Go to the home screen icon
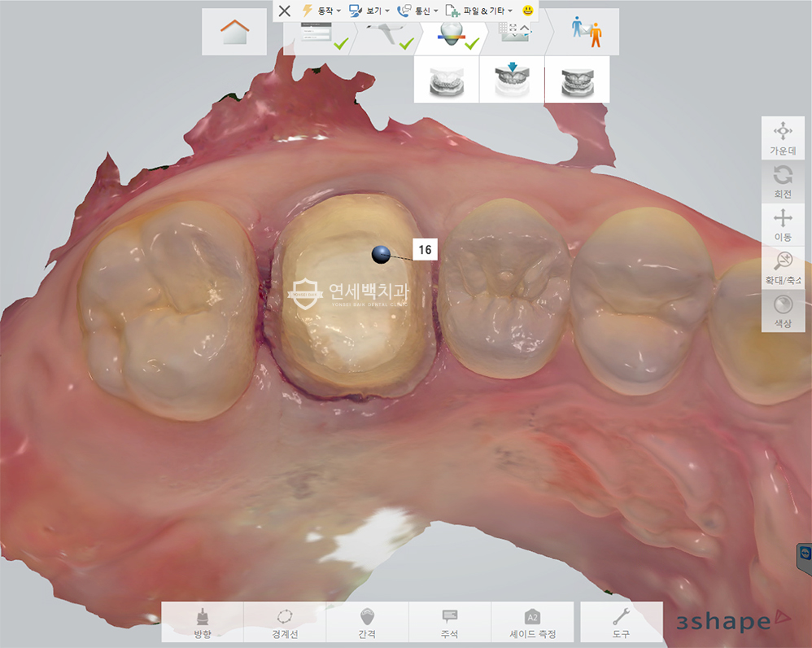812x648 pixels. (x=234, y=32)
